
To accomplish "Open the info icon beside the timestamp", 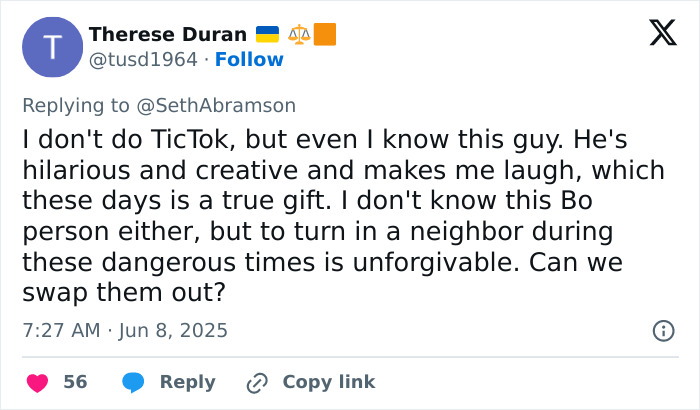I will tap(661, 330).
